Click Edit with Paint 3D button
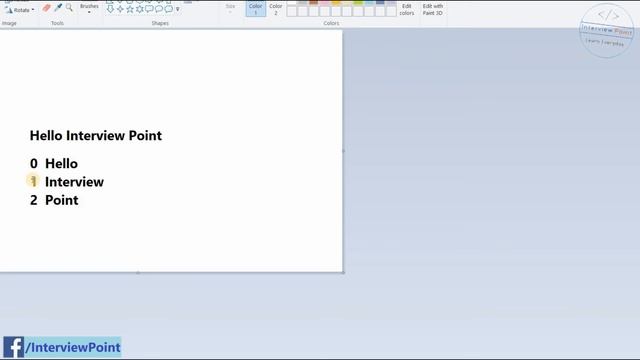 tap(433, 9)
